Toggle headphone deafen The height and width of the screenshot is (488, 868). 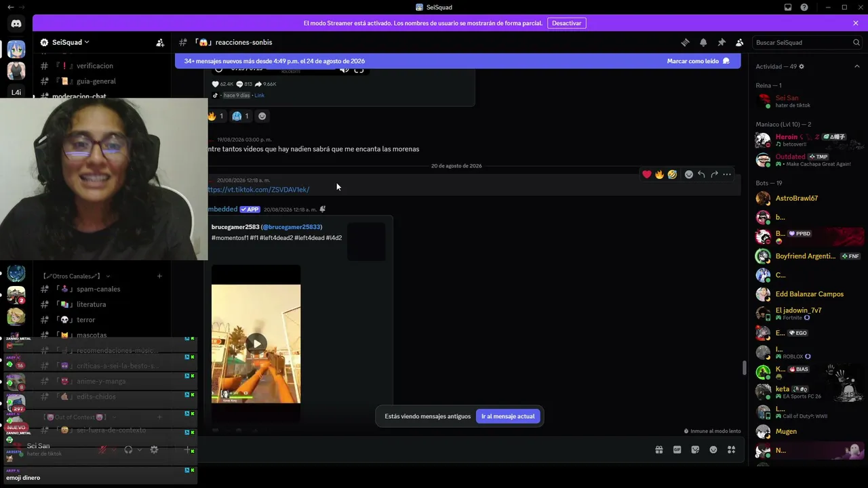tap(128, 449)
